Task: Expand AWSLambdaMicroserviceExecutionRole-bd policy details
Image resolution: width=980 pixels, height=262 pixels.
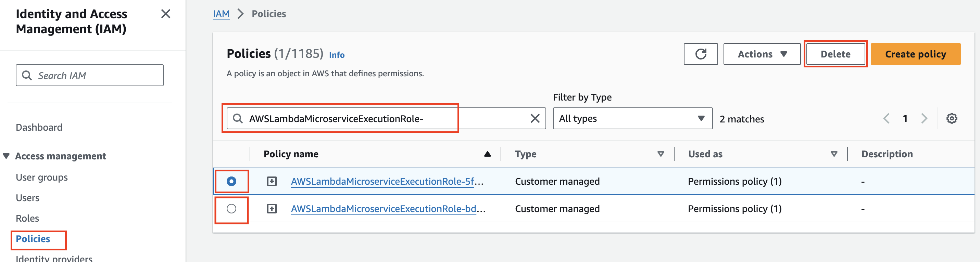Action: (x=272, y=209)
